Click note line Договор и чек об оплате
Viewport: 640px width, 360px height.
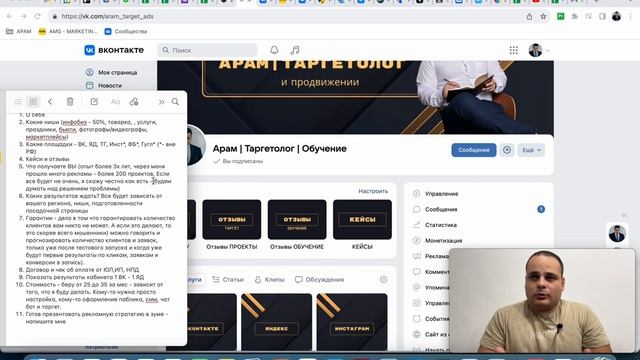[82, 270]
